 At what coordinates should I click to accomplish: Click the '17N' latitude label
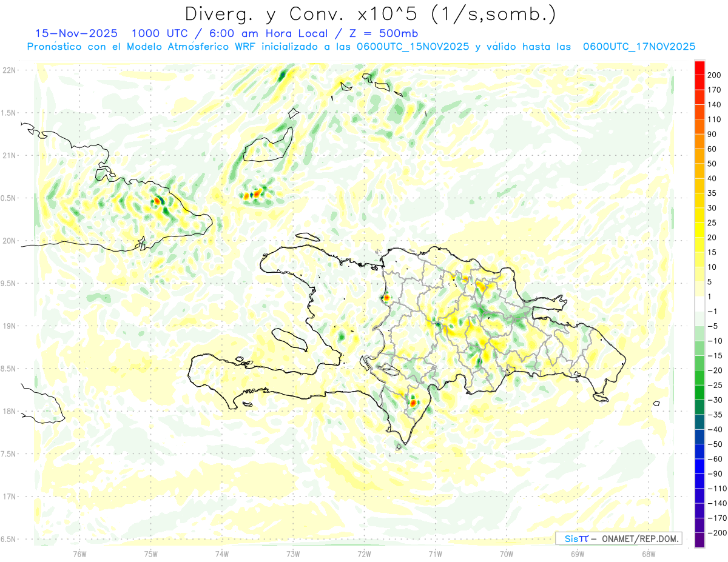[x=8, y=497]
